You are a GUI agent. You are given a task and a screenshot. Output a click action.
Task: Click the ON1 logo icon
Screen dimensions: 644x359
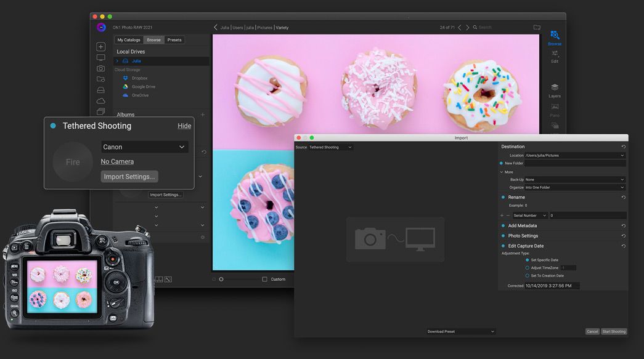tap(101, 28)
